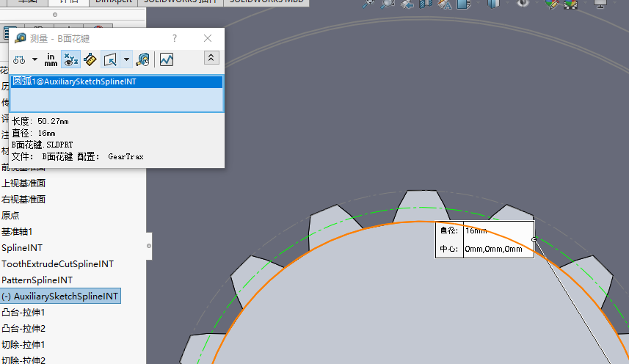Click the feature tree panel collapse handle
The image size is (629, 364).
pos(149,246)
